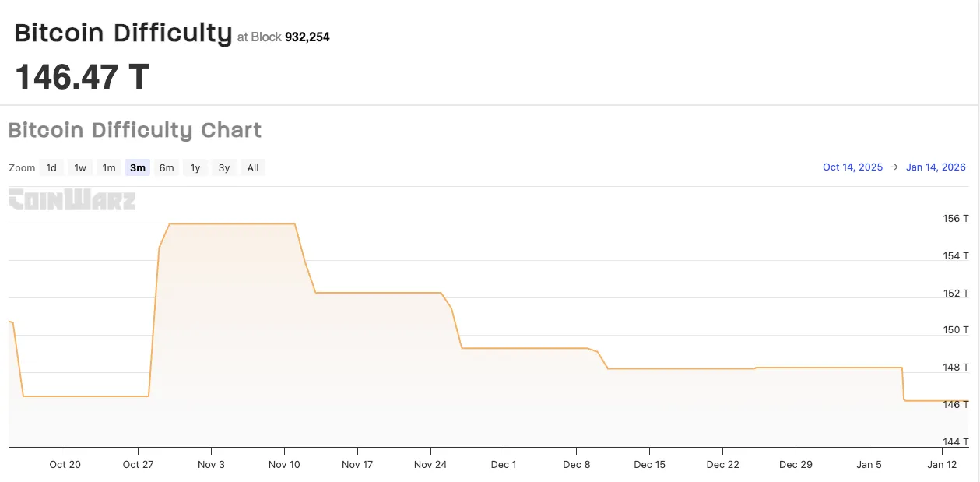Image resolution: width=980 pixels, height=482 pixels.
Task: Click the Bitcoin Difficulty Chart heading
Action: click(x=135, y=130)
